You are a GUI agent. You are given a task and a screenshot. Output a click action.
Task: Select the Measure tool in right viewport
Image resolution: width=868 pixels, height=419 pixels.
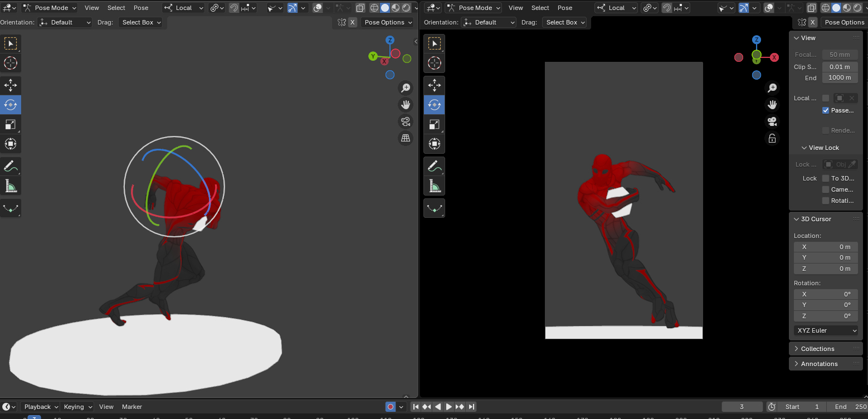tap(435, 186)
